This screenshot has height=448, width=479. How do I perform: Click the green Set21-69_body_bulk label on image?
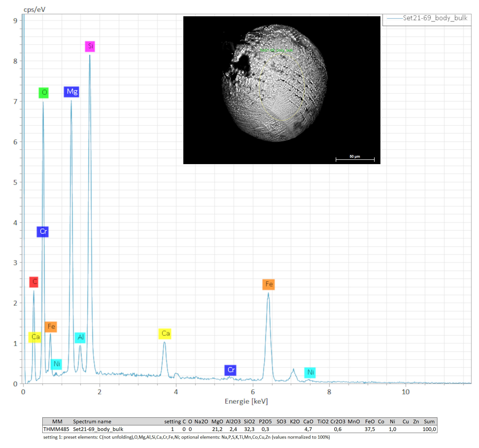pos(276,50)
